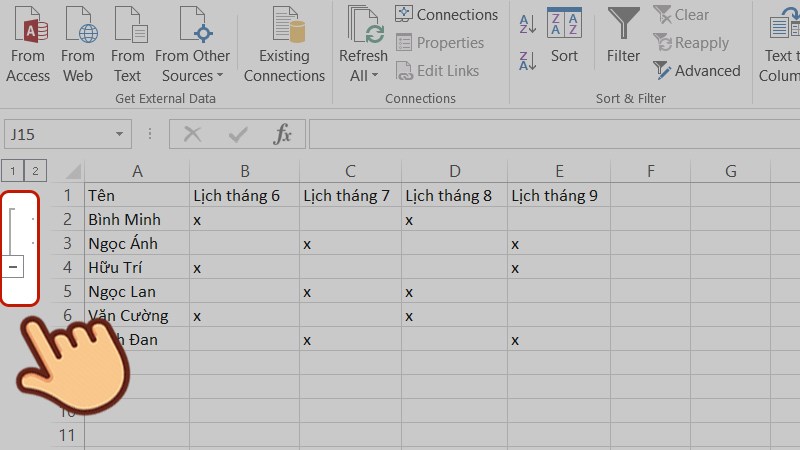Sort A to Z ascending
Viewport: 800px width, 450px height.
click(527, 23)
